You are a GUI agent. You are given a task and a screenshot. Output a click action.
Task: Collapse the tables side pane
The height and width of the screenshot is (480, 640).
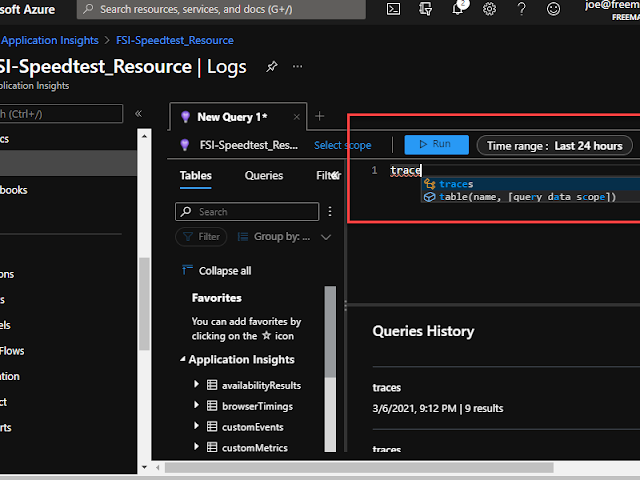coord(336,176)
